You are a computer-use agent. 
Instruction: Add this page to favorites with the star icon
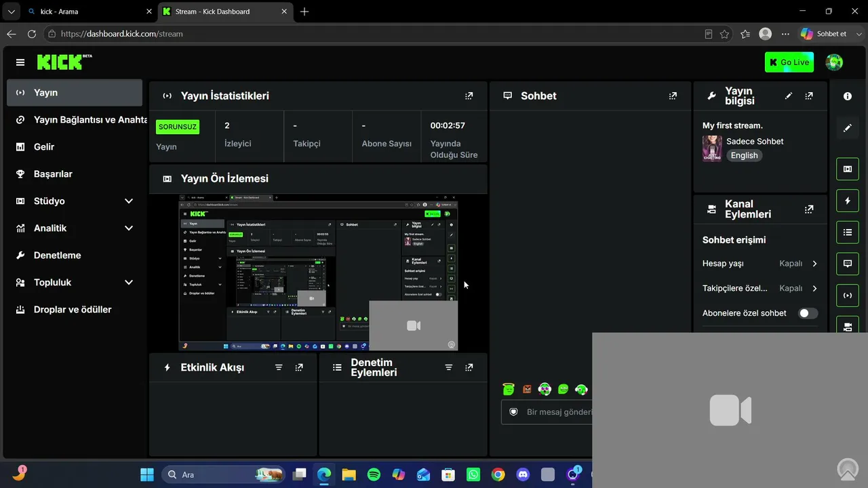(725, 34)
